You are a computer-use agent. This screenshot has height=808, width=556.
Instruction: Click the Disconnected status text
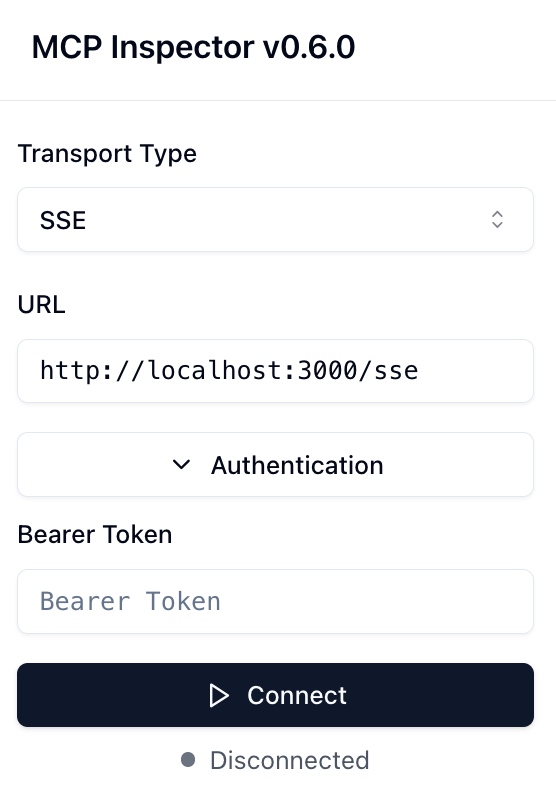point(290,760)
